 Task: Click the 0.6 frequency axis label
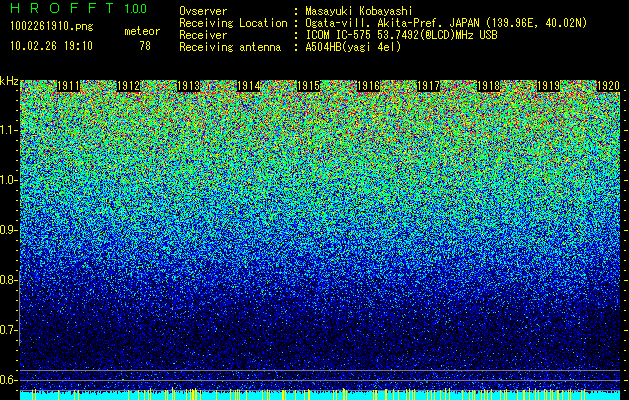[x=9, y=380]
